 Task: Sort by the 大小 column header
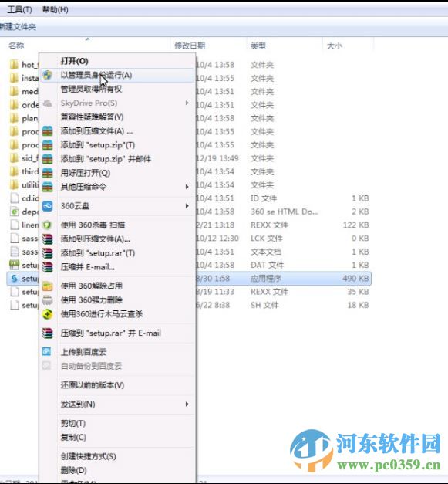click(x=334, y=46)
